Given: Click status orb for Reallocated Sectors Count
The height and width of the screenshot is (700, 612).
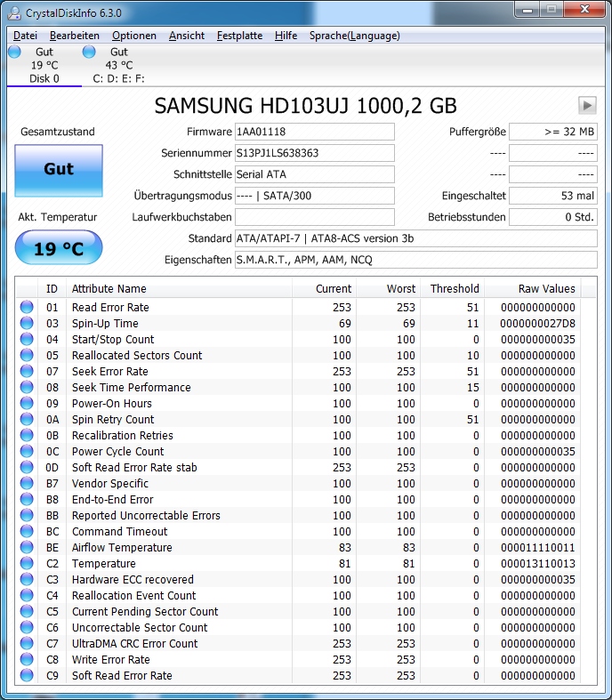Looking at the screenshot, I should click(27, 355).
